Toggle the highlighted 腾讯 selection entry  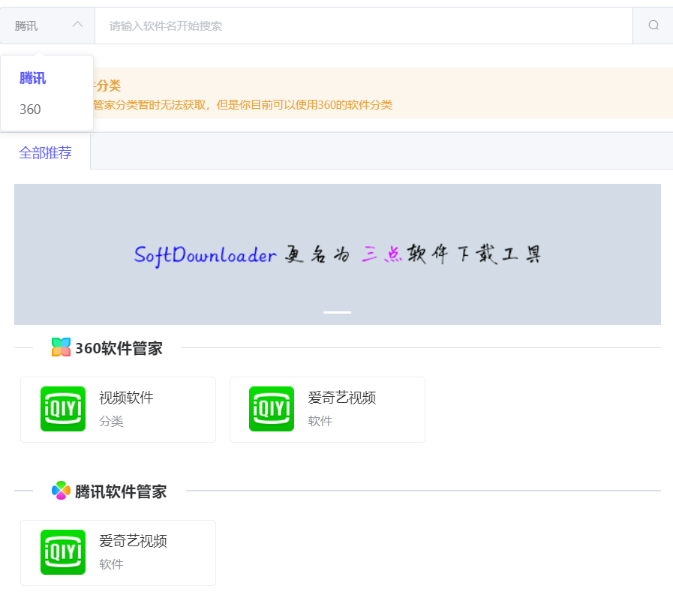32,78
